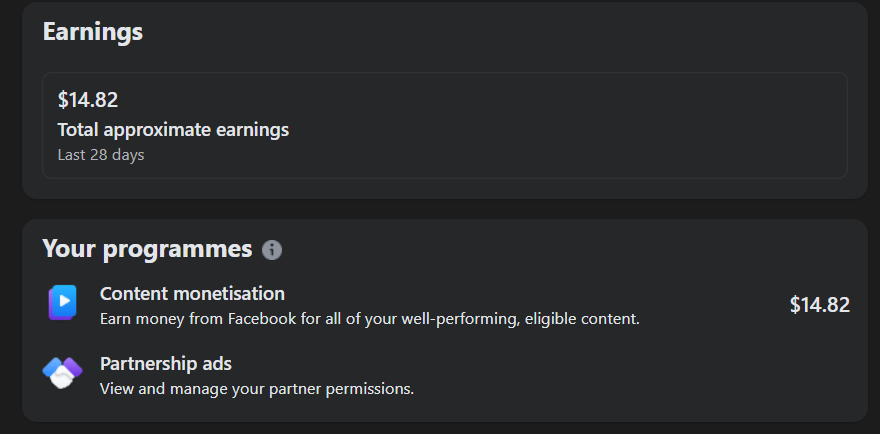880x434 pixels.
Task: Click the Earnings section heading
Action: [93, 32]
